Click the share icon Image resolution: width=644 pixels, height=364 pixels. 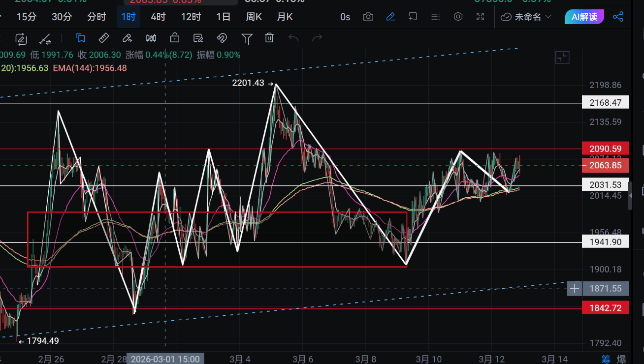point(618,17)
